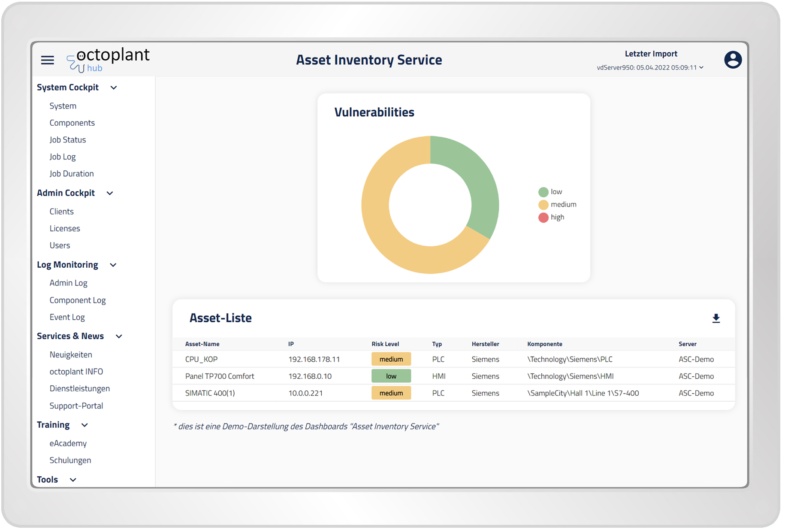Screen dimensions: 785x532
Task: Click the octoplant hub logo
Action: click(x=108, y=60)
